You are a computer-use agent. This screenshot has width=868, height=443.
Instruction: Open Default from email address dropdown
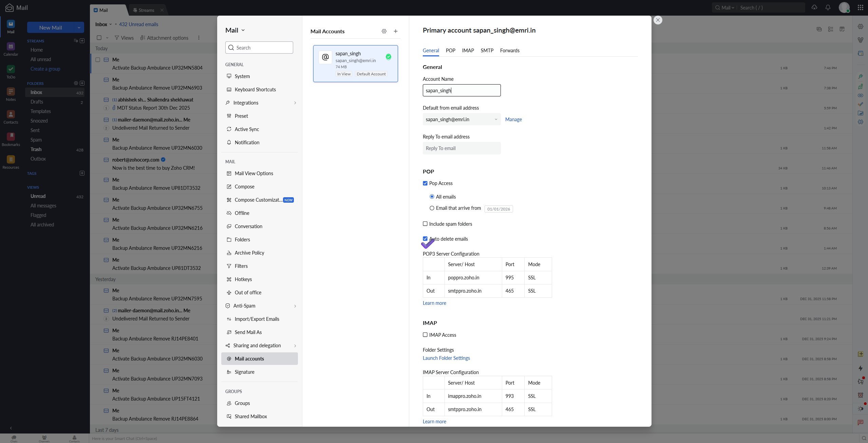461,119
